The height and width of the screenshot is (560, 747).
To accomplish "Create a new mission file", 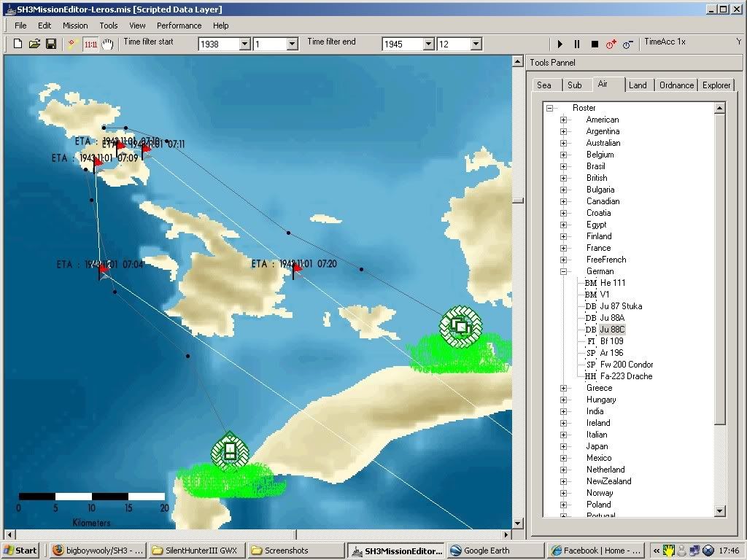I will click(x=18, y=44).
